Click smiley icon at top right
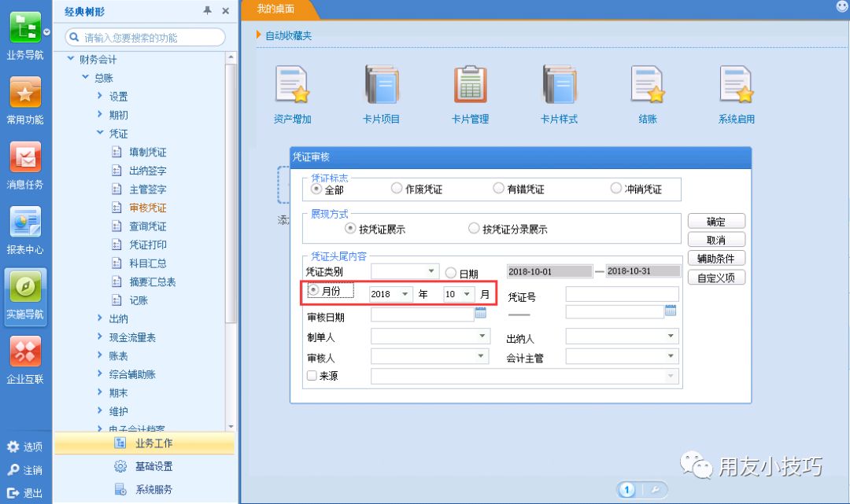Screen dimensions: 850x504 point(842,6)
